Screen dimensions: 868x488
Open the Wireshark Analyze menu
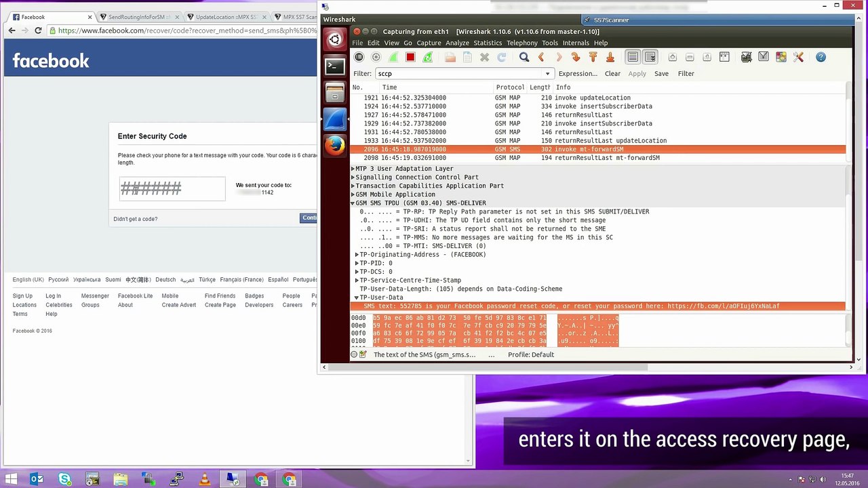tap(457, 43)
